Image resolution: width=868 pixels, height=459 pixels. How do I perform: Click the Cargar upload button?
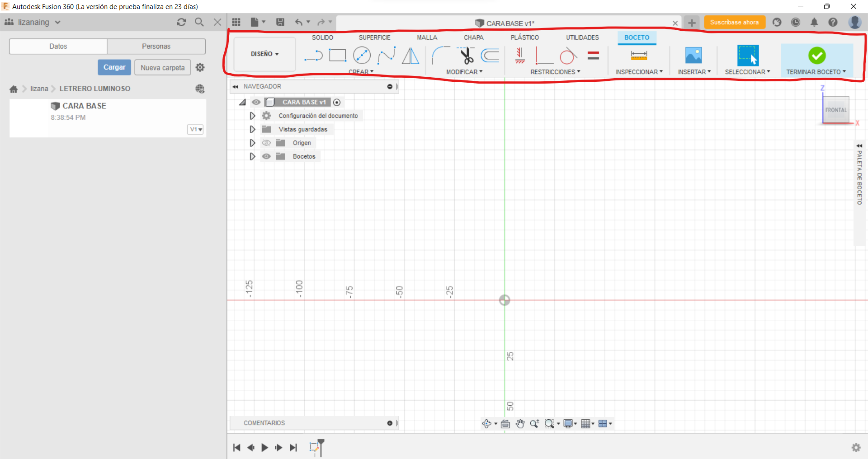(114, 67)
